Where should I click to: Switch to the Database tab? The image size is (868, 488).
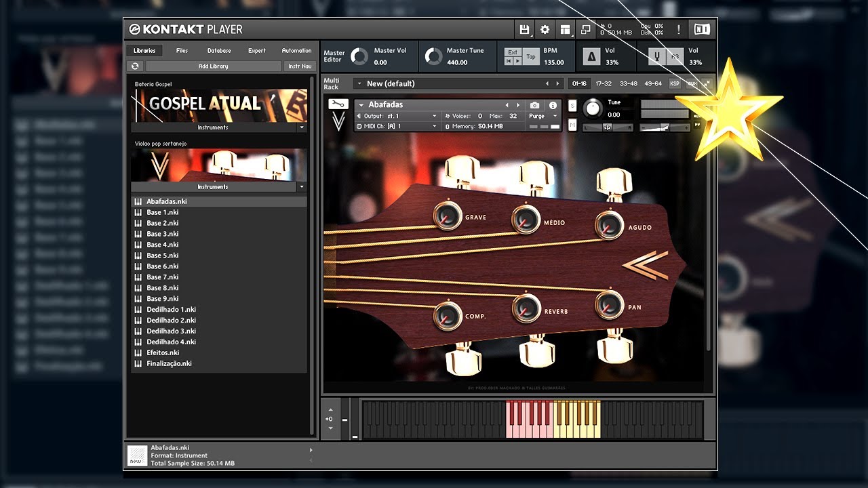click(219, 50)
